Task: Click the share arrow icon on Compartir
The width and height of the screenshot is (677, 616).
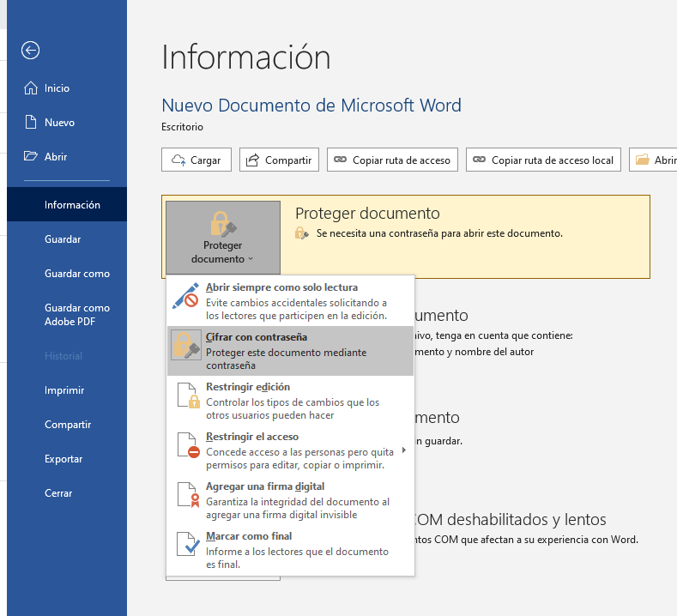Action: 252,160
